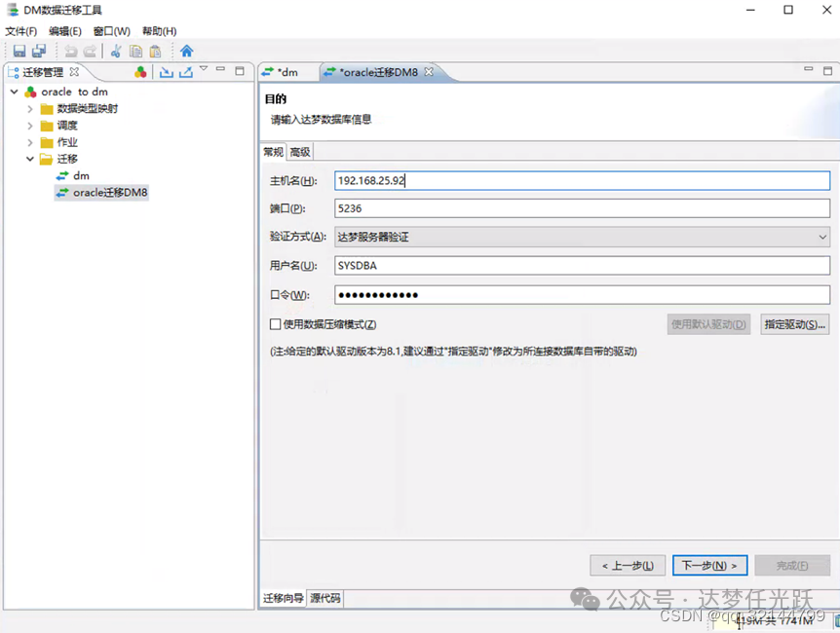This screenshot has height=633, width=840.
Task: Click the Paste clipboard icon
Action: tap(155, 52)
